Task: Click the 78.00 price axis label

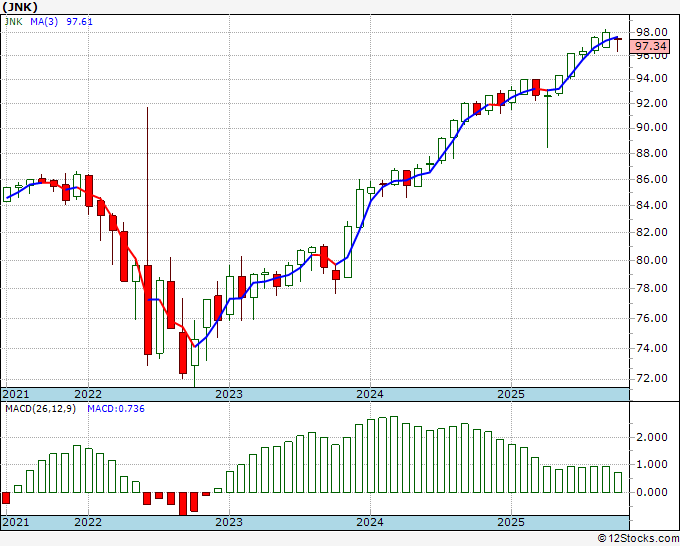Action: [651, 288]
